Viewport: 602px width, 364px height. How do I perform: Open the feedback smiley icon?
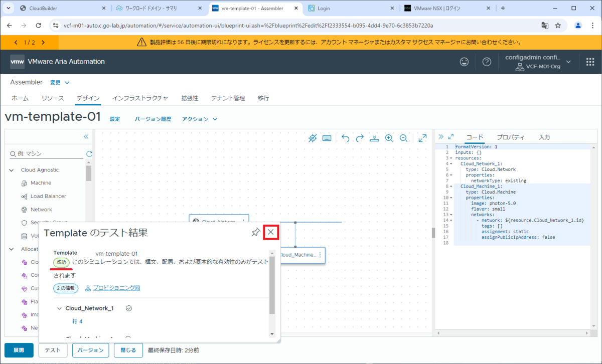tap(465, 62)
